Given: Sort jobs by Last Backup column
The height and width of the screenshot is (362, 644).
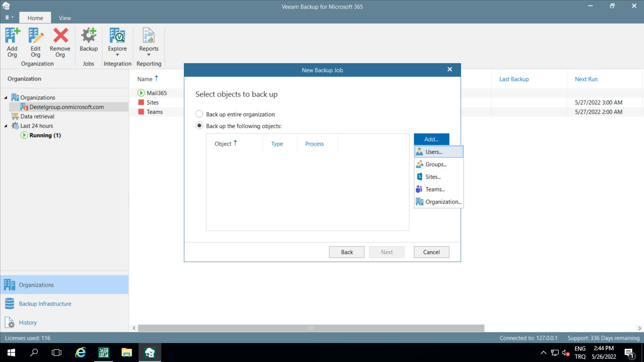Looking at the screenshot, I should (514, 79).
